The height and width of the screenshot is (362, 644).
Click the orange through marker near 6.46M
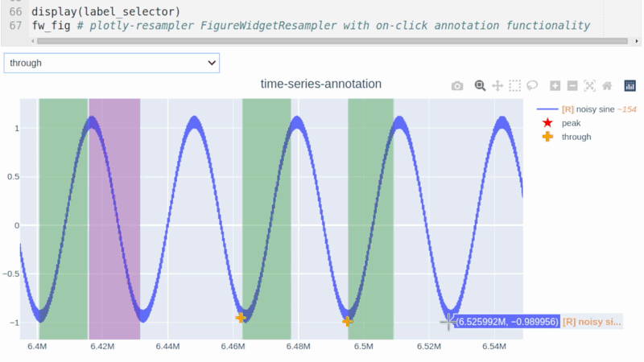pyautogui.click(x=241, y=317)
